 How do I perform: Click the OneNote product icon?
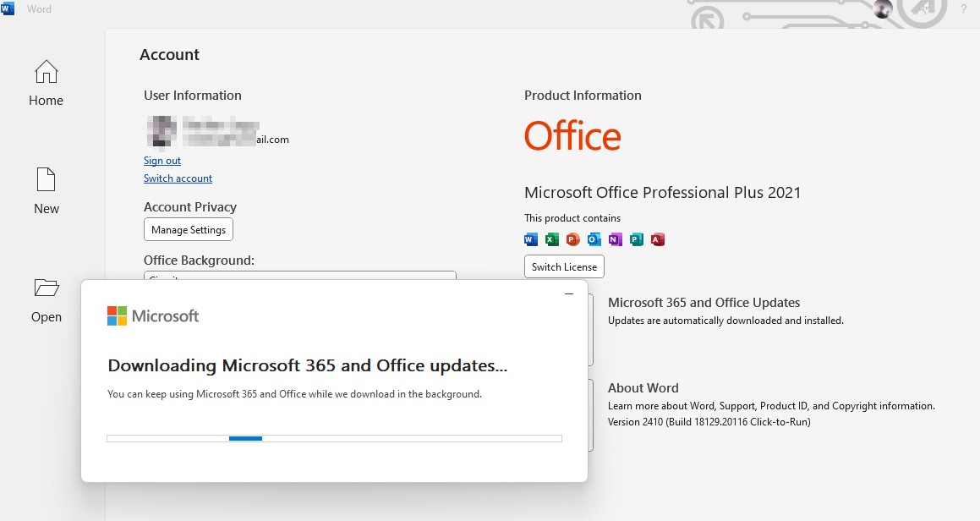[x=616, y=239]
